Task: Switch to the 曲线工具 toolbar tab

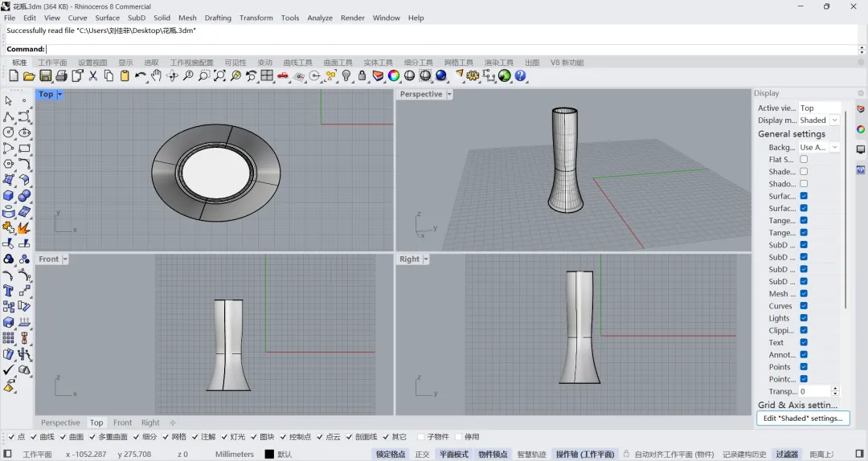Action: pos(298,63)
